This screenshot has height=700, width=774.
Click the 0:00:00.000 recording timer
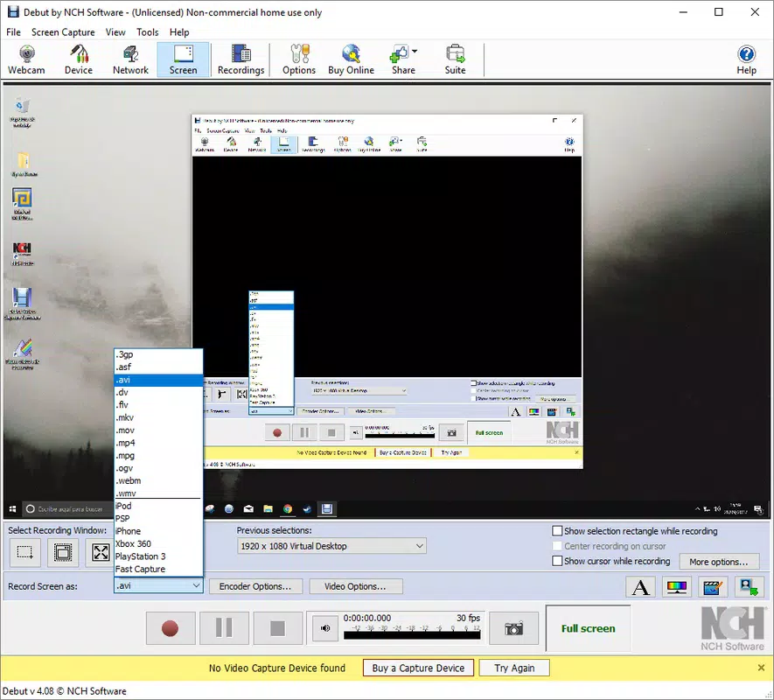[x=367, y=618]
